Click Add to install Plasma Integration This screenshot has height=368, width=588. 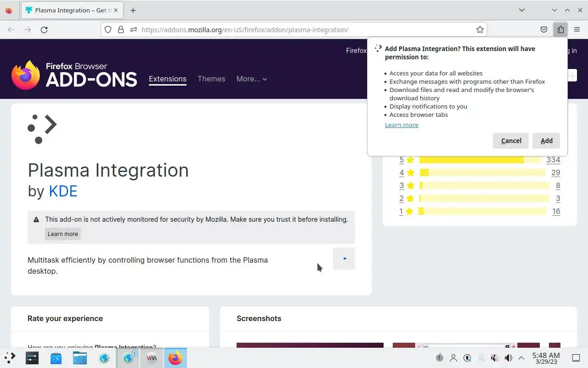point(546,141)
